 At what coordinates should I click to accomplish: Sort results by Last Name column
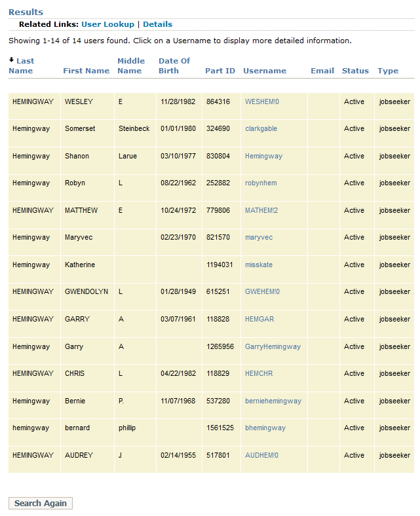(21, 66)
